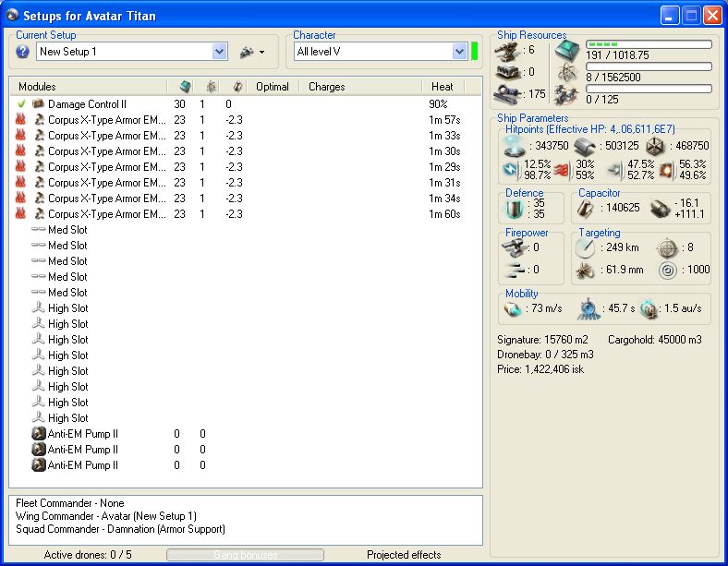Image resolution: width=728 pixels, height=566 pixels.
Task: Click the Heat column header
Action: 442,87
